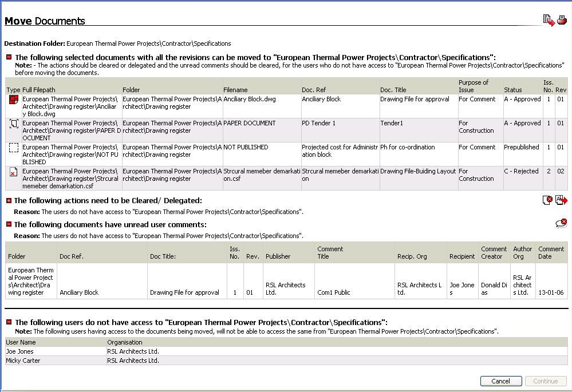Click the Tender1 doc title cell

419,130
